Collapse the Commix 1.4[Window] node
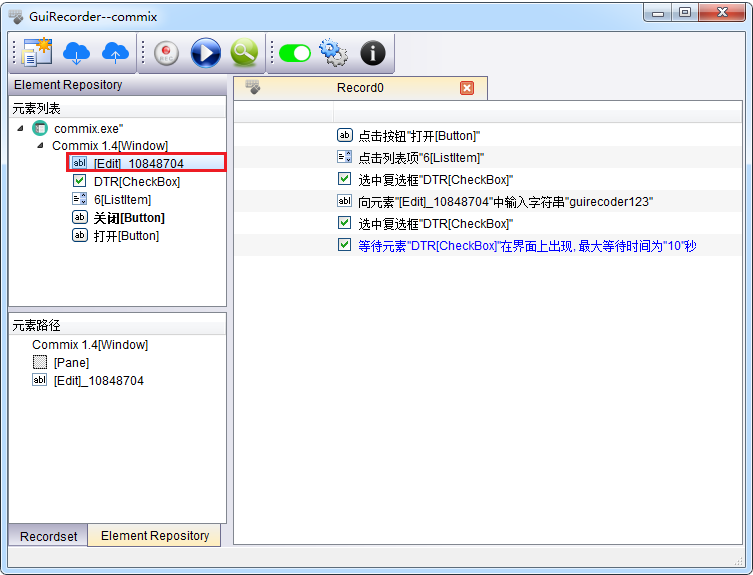The height and width of the screenshot is (575, 753). click(40, 145)
